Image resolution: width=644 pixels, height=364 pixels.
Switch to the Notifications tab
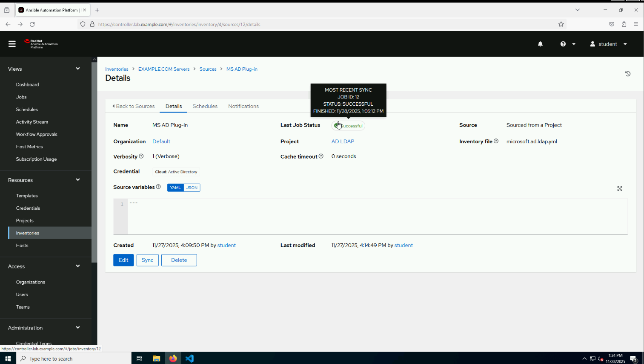243,106
